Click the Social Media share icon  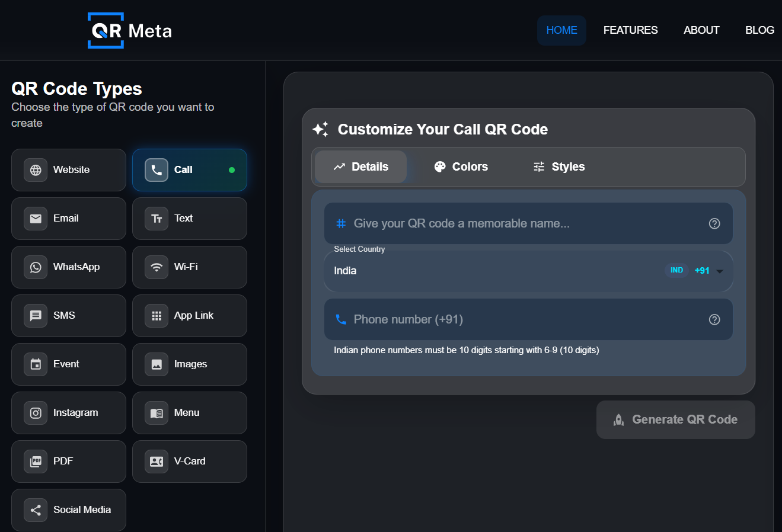(36, 510)
